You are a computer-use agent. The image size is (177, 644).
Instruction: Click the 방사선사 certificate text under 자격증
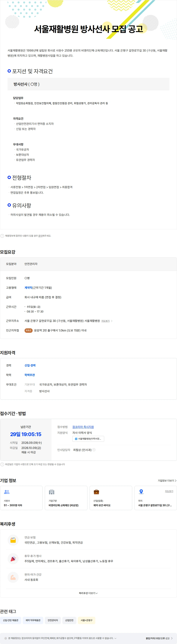tap(44, 391)
